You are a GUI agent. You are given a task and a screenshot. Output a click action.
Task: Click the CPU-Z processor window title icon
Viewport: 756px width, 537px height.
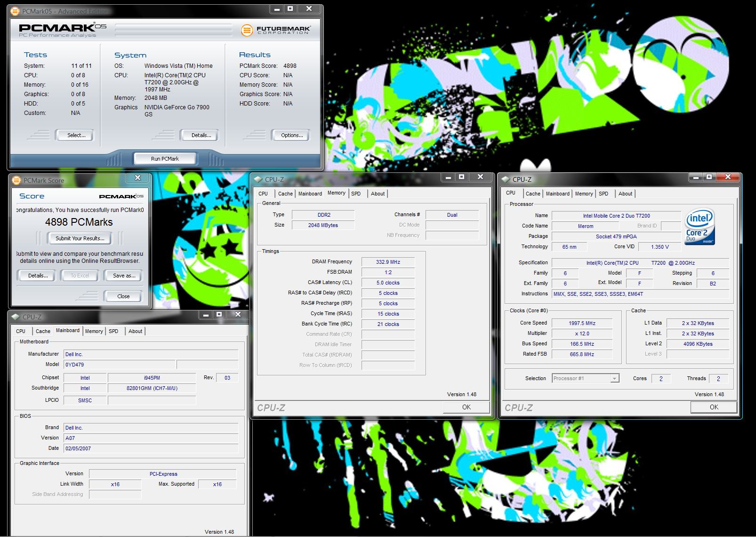(506, 179)
